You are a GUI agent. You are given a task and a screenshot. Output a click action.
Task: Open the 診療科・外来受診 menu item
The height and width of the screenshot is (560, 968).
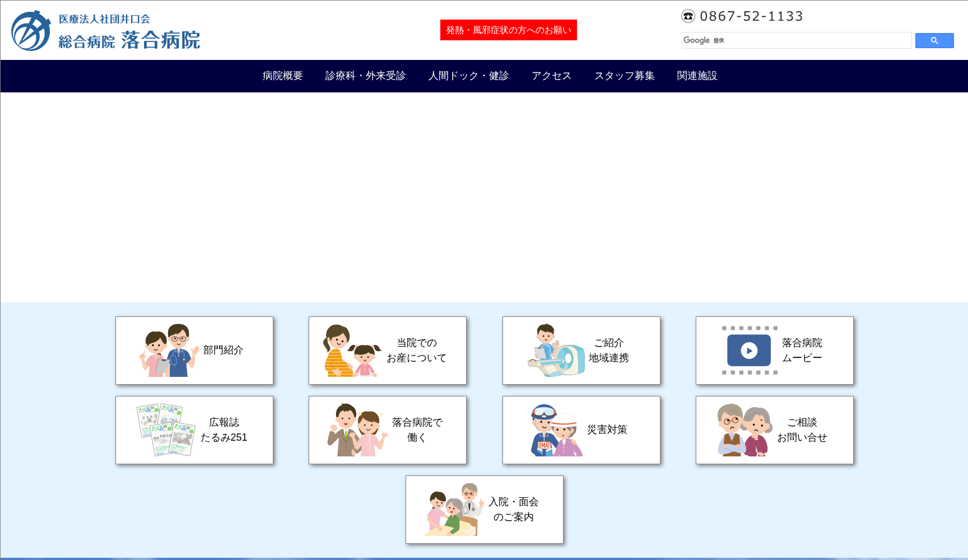[x=365, y=76]
